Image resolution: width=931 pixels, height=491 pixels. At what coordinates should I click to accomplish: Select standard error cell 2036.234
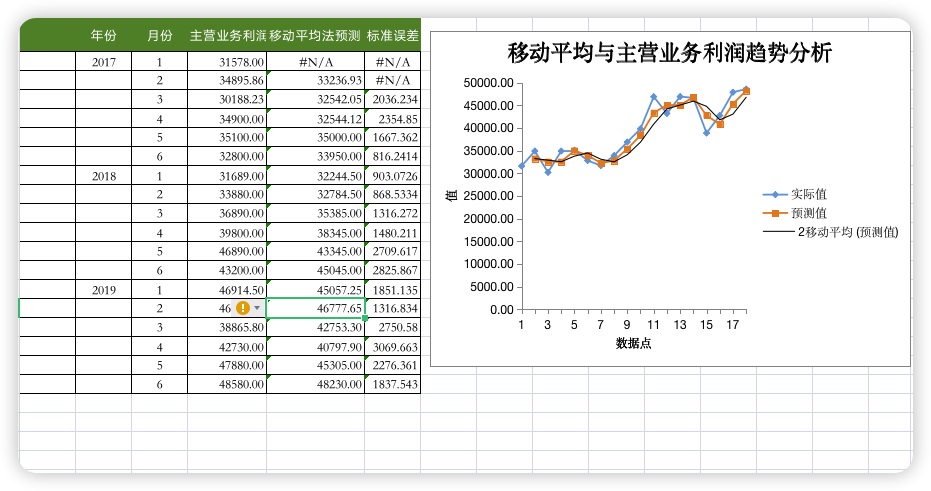click(x=392, y=99)
